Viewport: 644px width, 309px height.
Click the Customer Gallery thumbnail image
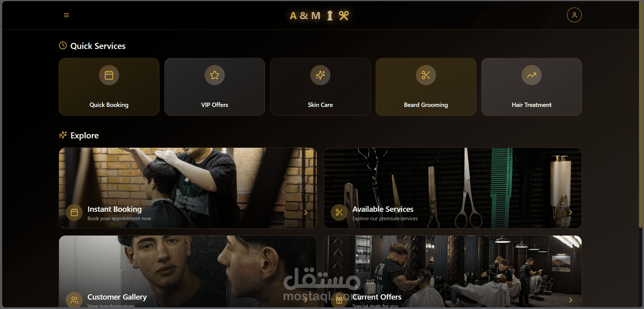click(188, 271)
